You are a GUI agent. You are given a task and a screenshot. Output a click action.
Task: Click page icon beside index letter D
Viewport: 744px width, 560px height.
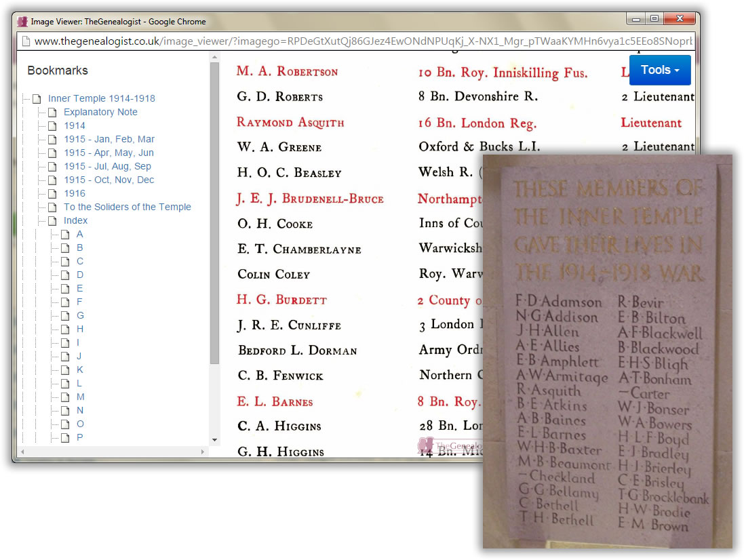[x=65, y=275]
